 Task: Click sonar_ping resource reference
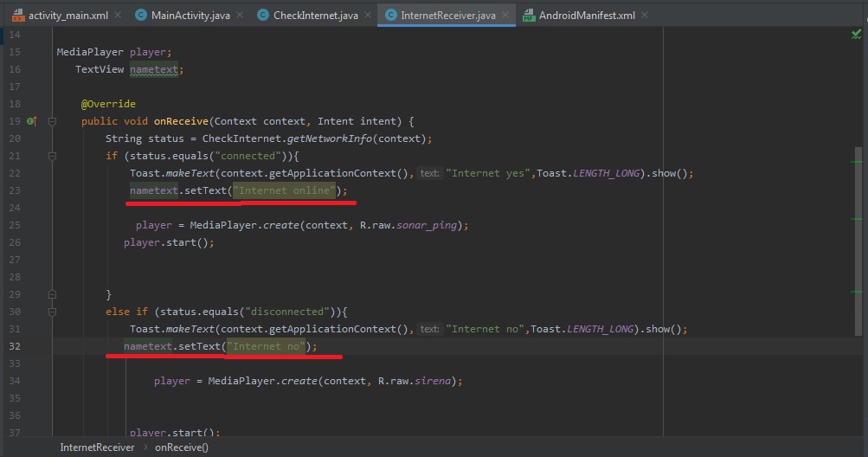[x=427, y=225]
